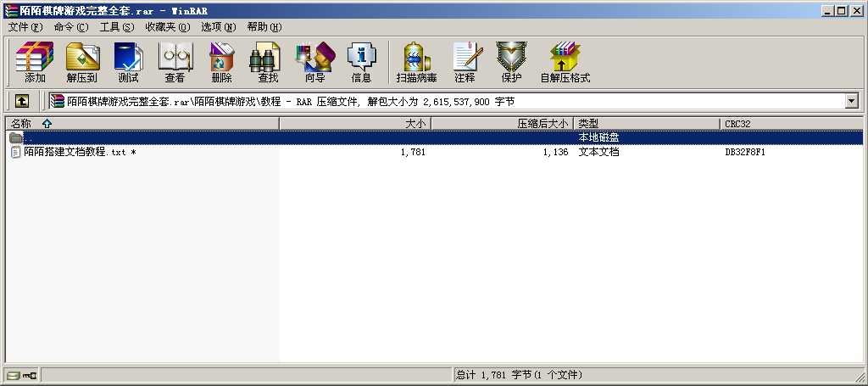Image resolution: width=868 pixels, height=386 pixels.
Task: Sort by CRC32 column header
Action: pyautogui.click(x=792, y=124)
